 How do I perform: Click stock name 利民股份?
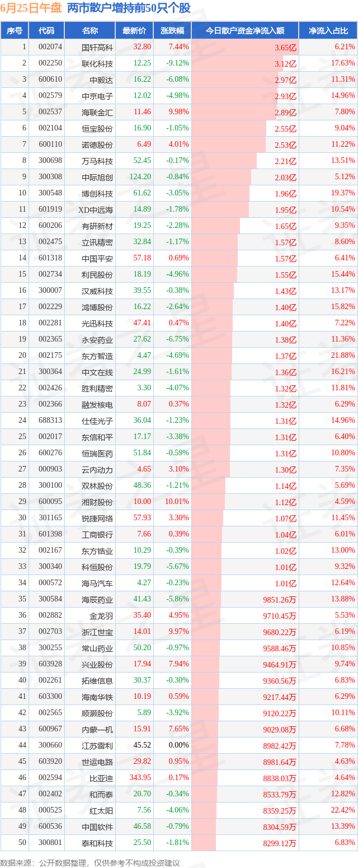(97, 275)
